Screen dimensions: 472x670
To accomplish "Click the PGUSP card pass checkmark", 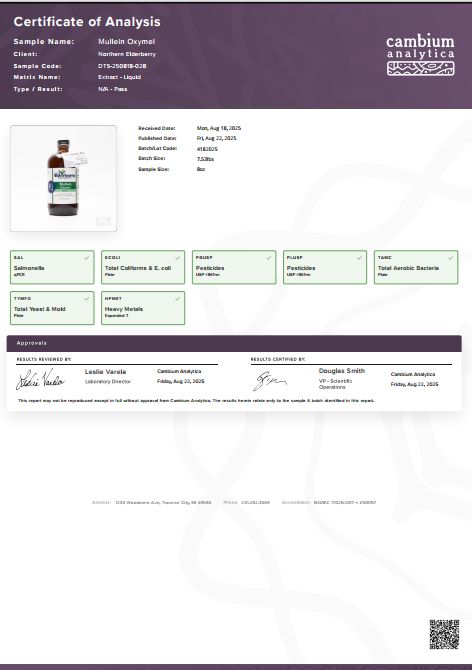I will [269, 258].
